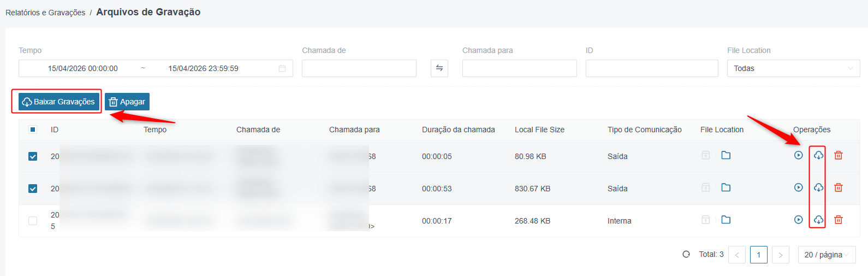Focus the ID filter field
868x276 pixels.
pyautogui.click(x=652, y=68)
